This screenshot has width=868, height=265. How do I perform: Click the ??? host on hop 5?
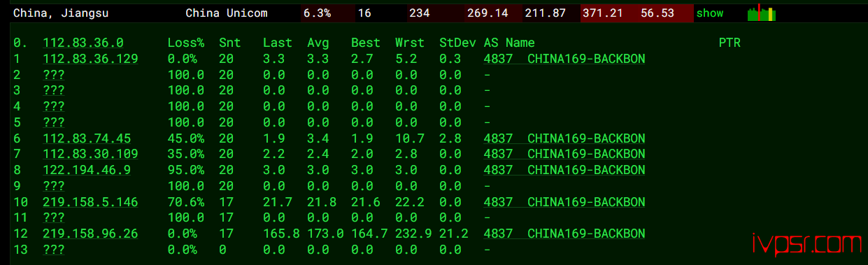tap(54, 123)
